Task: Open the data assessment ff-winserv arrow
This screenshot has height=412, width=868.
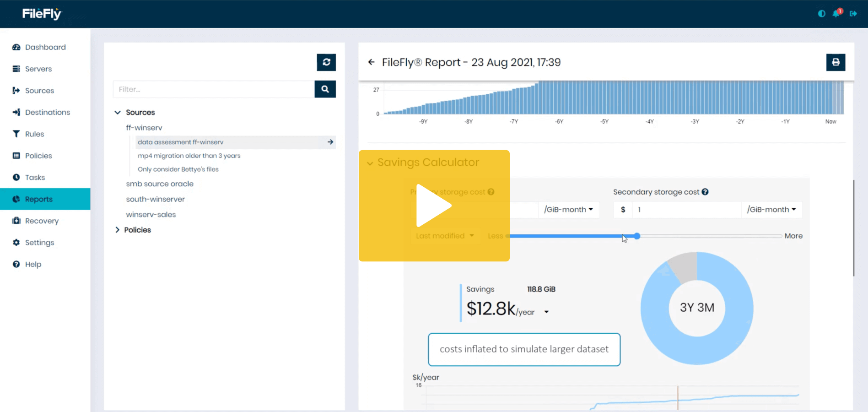Action: click(x=330, y=142)
